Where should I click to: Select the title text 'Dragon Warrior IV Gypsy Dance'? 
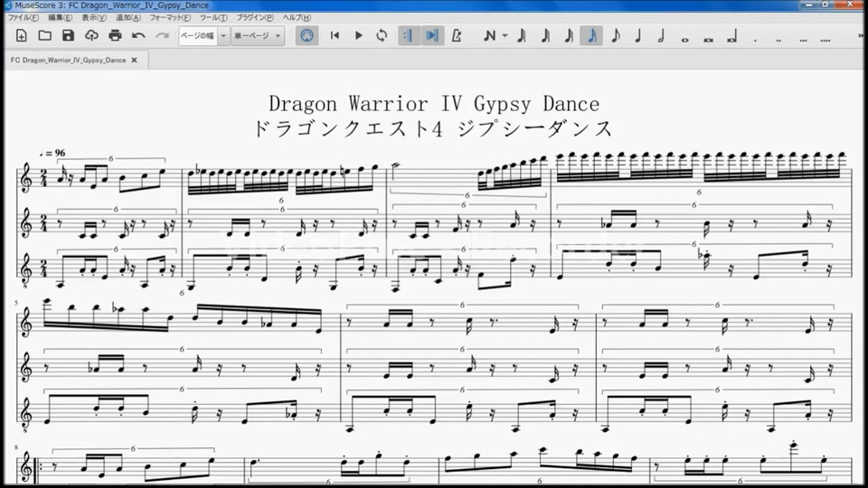[434, 103]
